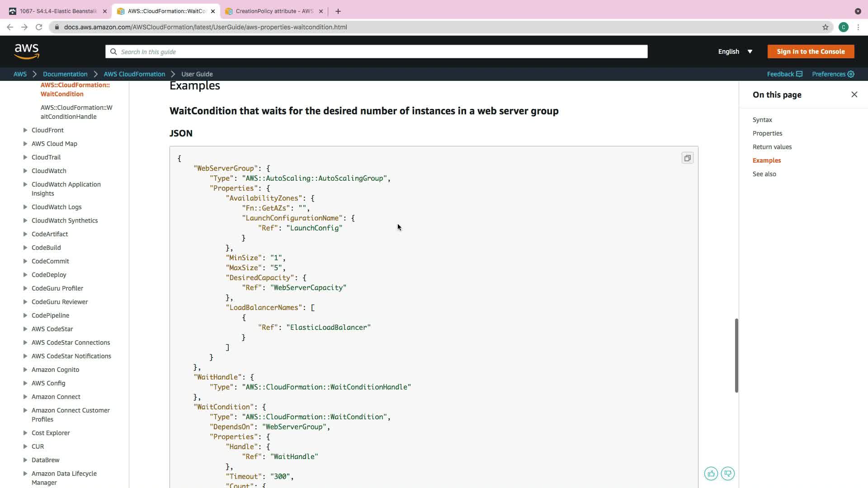Expand the CodeBuild sidebar section
This screenshot has width=868, height=488.
pos(25,248)
